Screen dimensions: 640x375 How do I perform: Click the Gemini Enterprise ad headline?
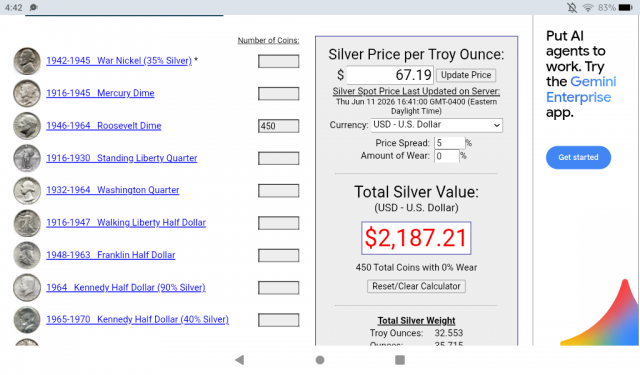(581, 74)
